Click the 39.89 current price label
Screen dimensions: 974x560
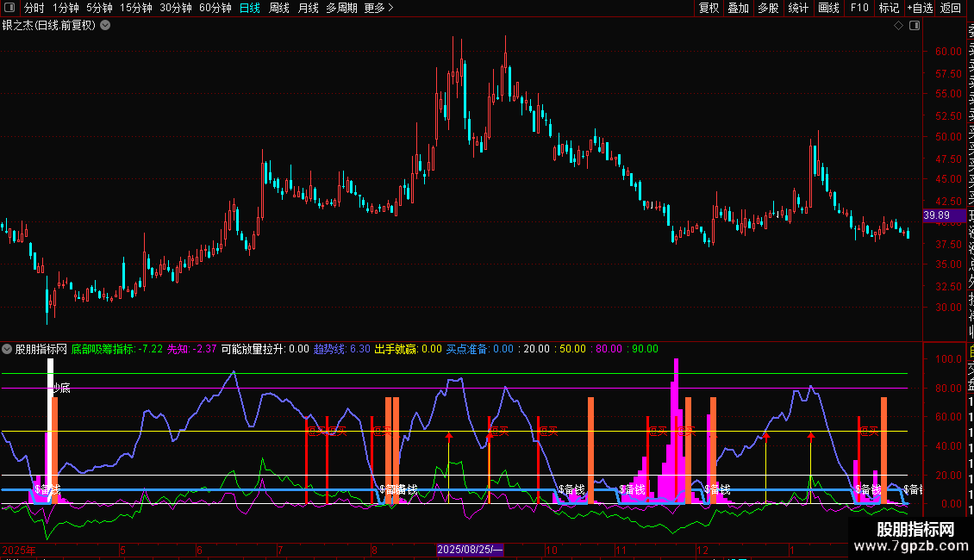pos(936,215)
